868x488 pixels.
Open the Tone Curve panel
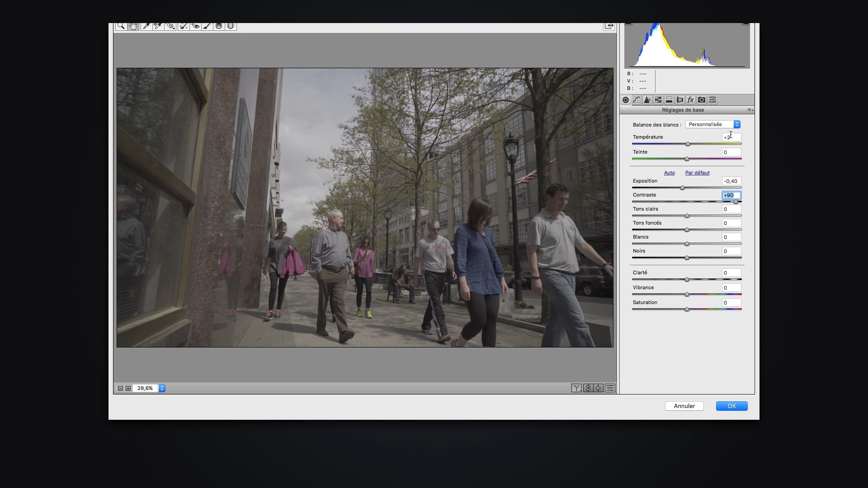(637, 100)
